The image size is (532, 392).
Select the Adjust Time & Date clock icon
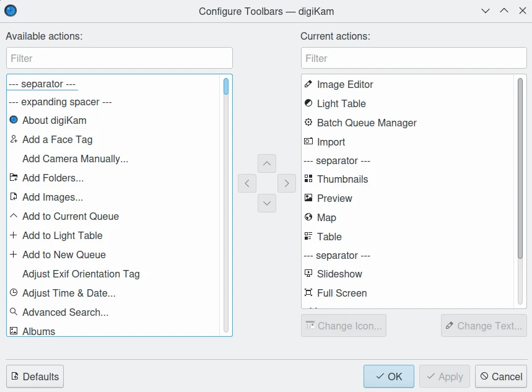coord(14,293)
